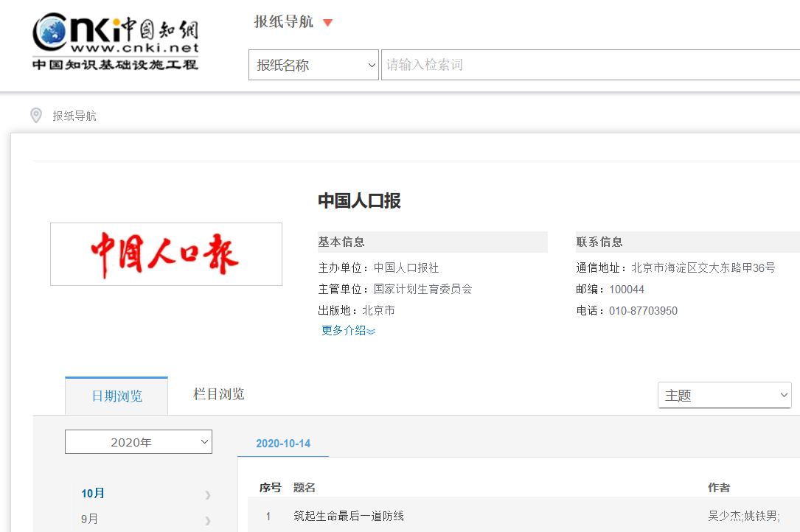800x532 pixels.
Task: Click the location pin breadcrumb icon
Action: pyautogui.click(x=36, y=115)
